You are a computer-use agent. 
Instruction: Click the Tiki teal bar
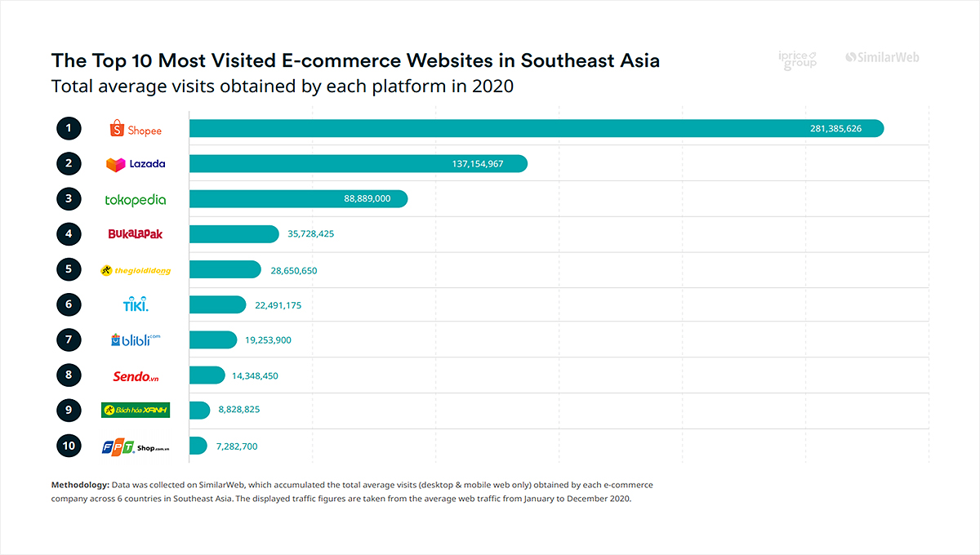pyautogui.click(x=217, y=304)
